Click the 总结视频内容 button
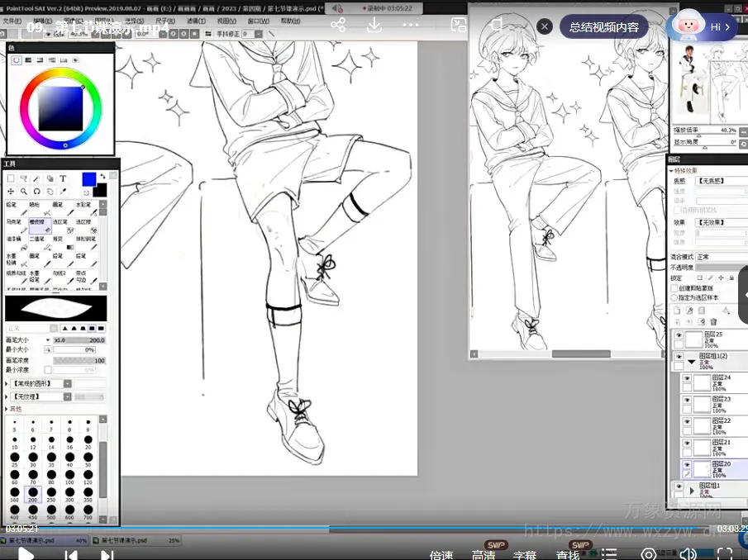The height and width of the screenshot is (560, 748). [603, 26]
